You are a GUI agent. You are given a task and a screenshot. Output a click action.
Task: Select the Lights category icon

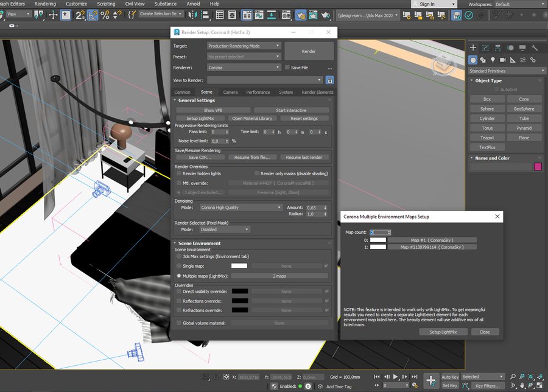coord(493,60)
